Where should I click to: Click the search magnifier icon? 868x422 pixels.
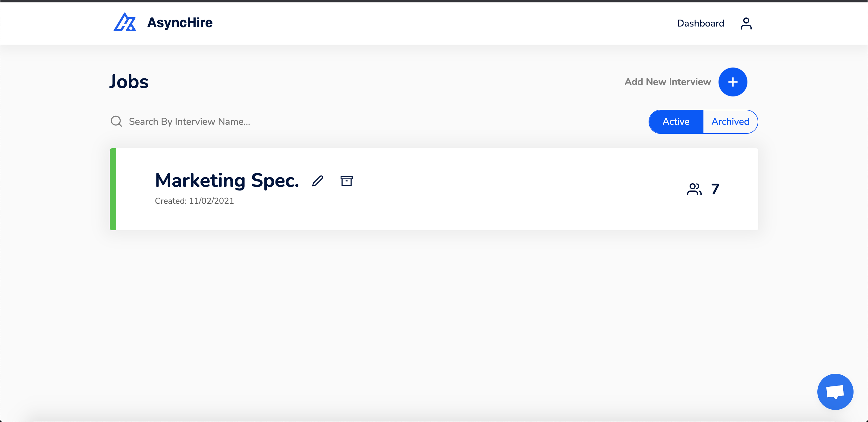pos(116,121)
